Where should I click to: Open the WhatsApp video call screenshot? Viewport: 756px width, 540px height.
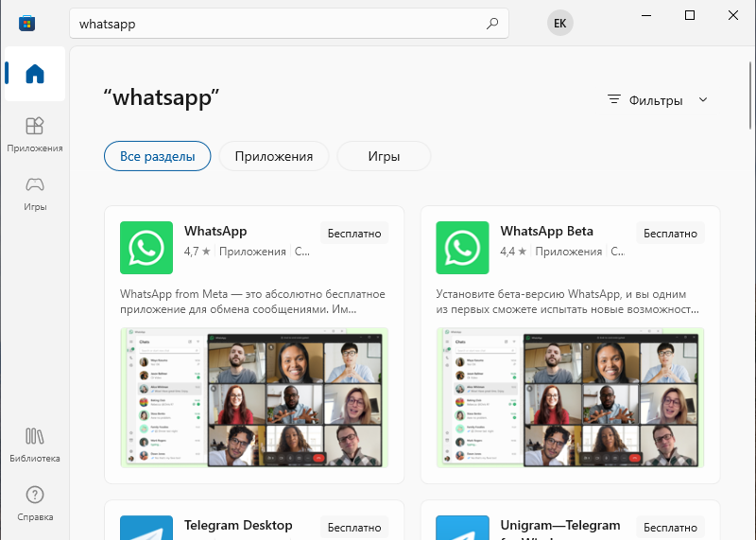click(x=254, y=397)
